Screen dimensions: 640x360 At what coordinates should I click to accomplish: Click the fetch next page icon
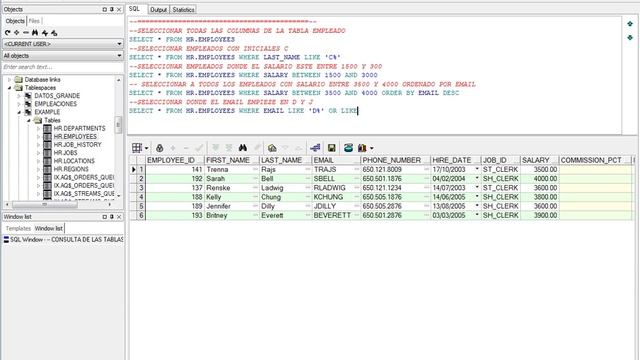coord(216,148)
